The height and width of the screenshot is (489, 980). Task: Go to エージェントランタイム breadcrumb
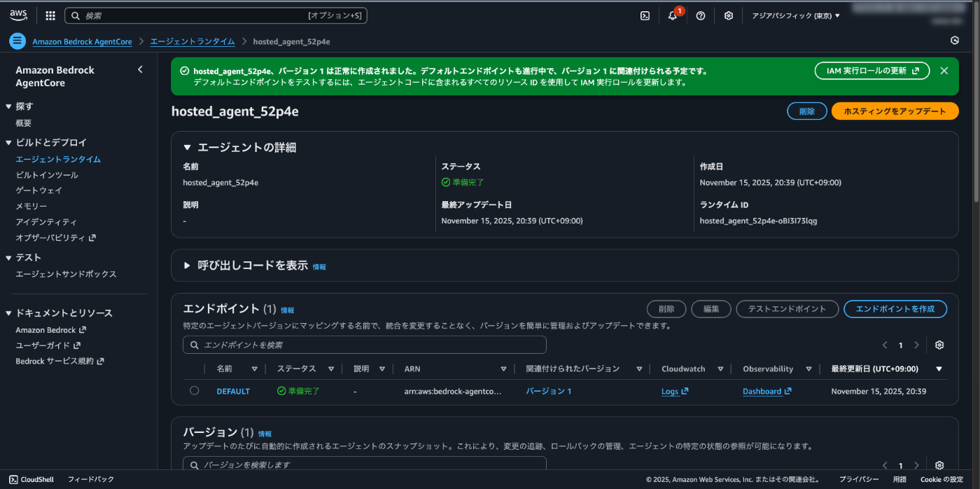192,41
